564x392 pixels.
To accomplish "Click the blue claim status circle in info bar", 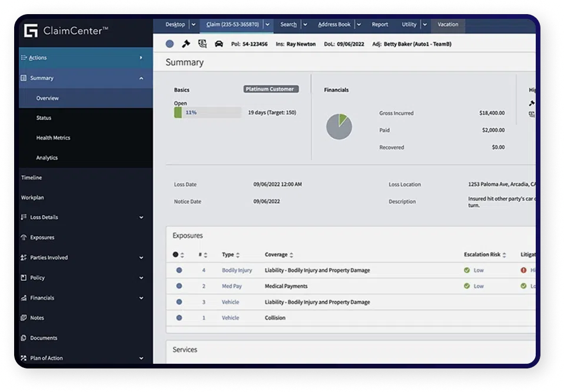I will (x=170, y=44).
